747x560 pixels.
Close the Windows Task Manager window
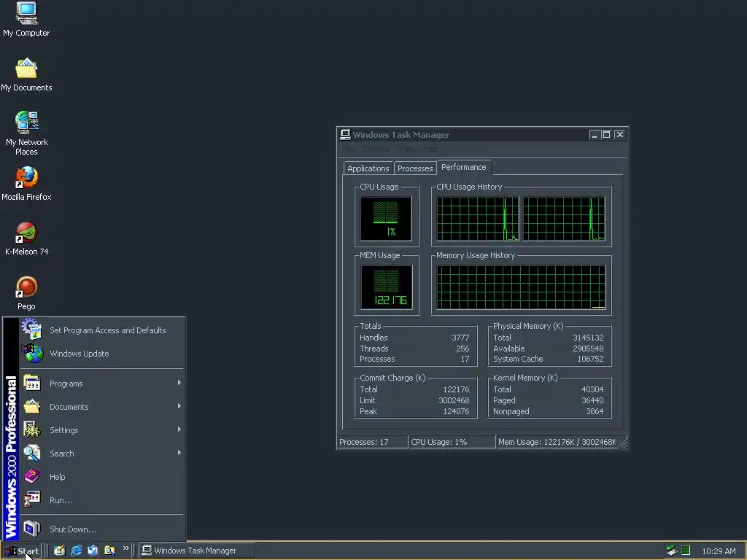[620, 135]
